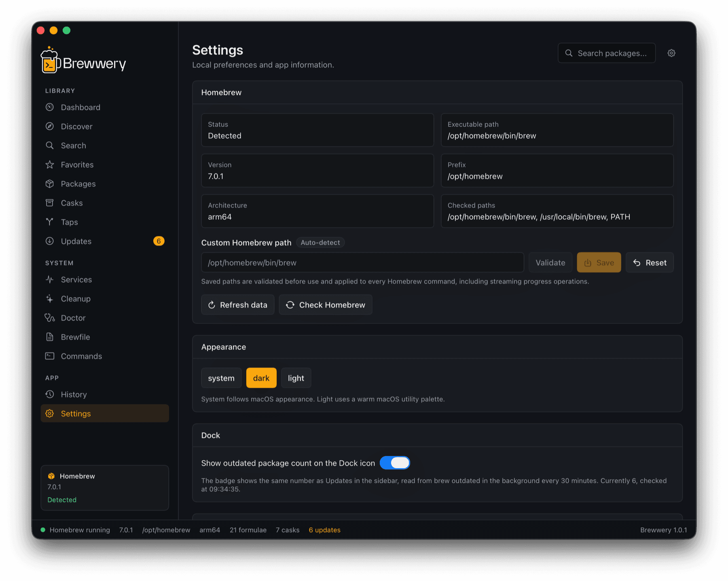
Task: Click the Cleanup sparkle icon
Action: point(50,298)
